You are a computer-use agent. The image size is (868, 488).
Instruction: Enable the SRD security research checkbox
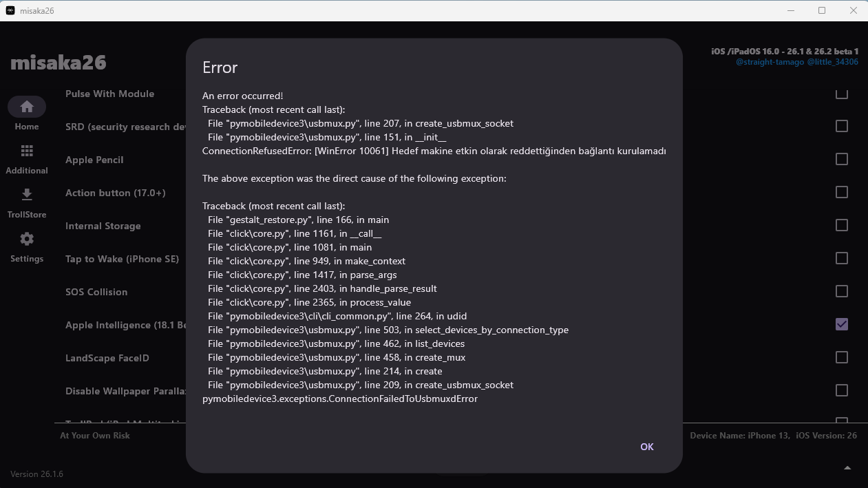pyautogui.click(x=841, y=126)
